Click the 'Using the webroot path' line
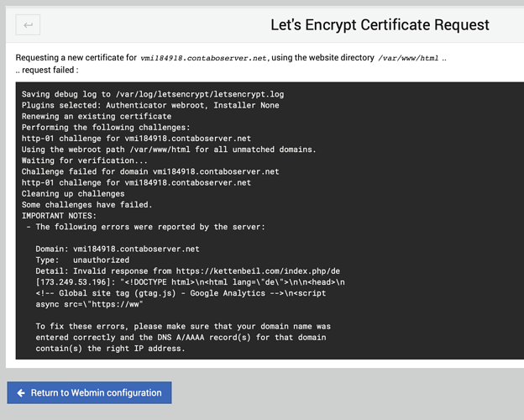This screenshot has height=420, width=524. point(169,150)
